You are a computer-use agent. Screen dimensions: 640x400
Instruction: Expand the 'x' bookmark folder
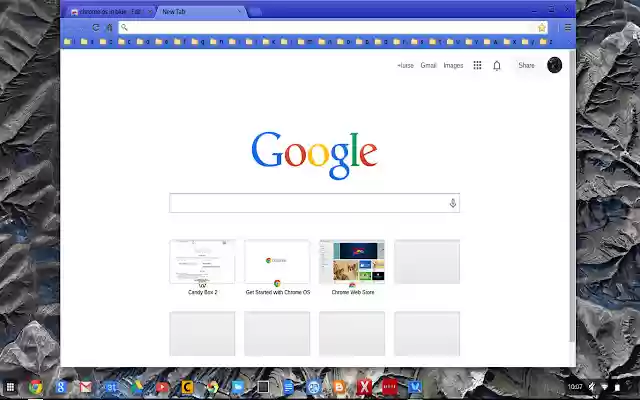click(510, 42)
